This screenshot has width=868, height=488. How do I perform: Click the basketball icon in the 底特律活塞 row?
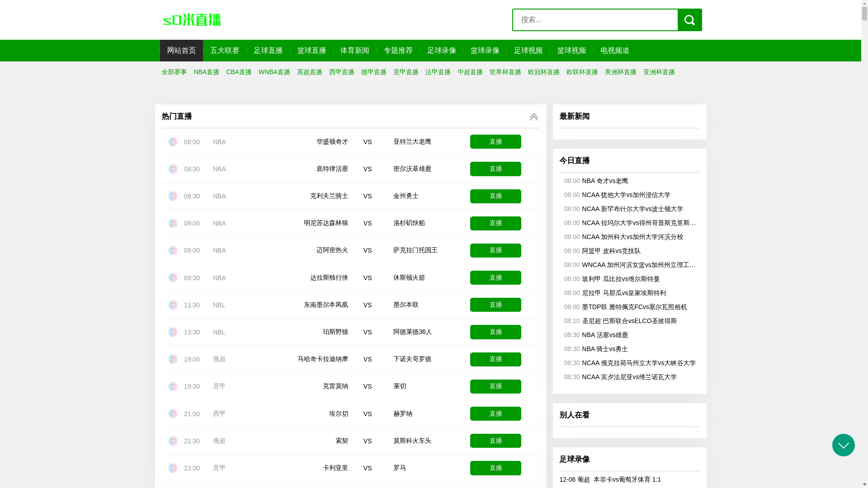[173, 169]
